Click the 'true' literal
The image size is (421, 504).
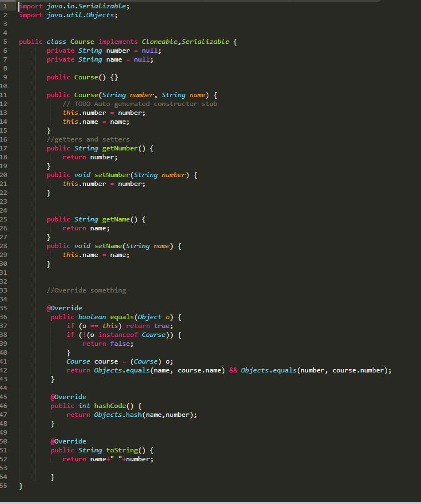point(162,326)
